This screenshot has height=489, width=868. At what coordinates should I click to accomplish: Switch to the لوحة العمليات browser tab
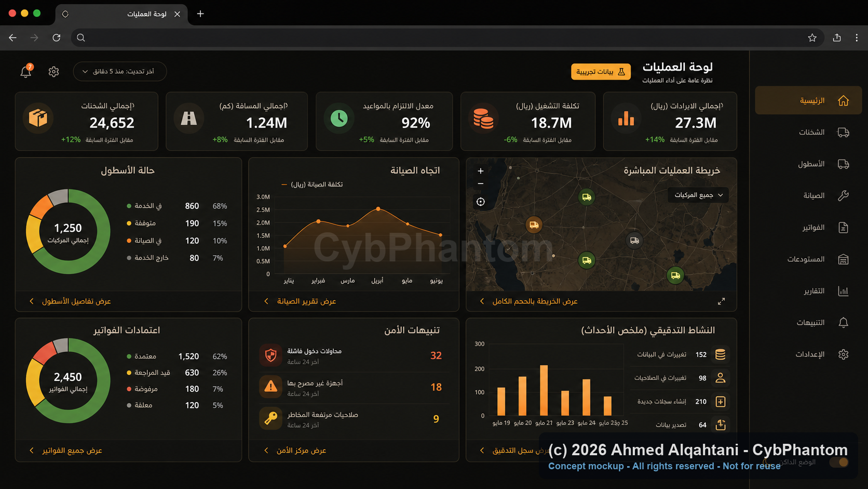coord(120,14)
